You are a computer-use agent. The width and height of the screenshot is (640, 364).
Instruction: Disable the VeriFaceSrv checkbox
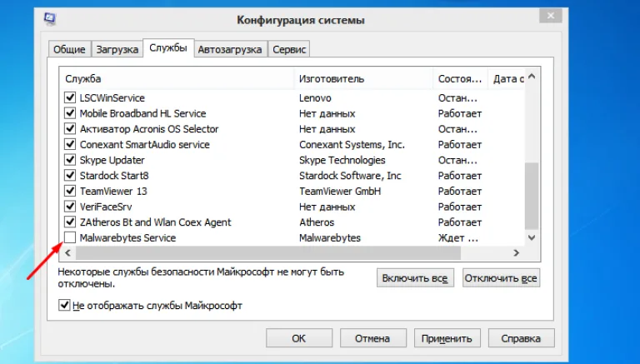click(70, 206)
